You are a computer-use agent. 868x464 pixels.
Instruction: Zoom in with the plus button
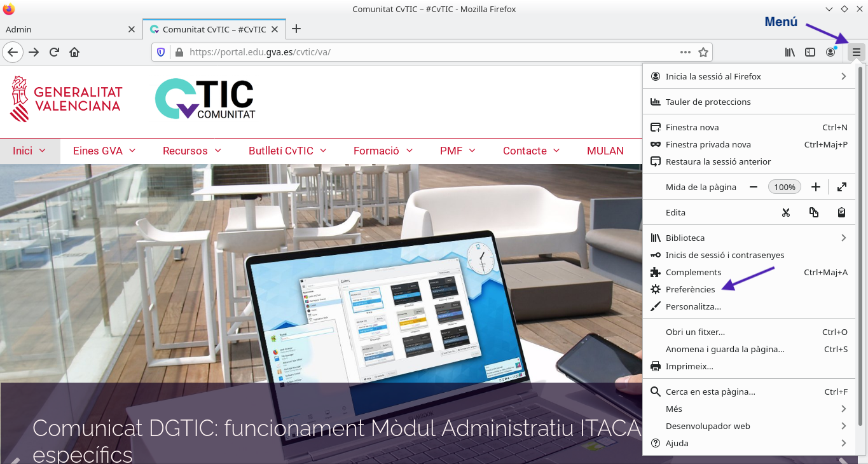point(816,187)
